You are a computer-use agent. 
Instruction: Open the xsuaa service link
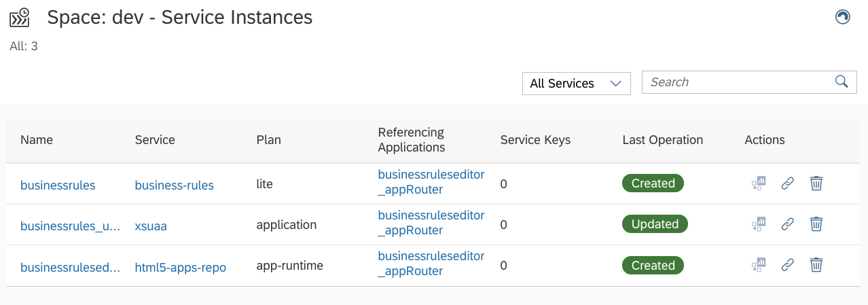pos(151,226)
